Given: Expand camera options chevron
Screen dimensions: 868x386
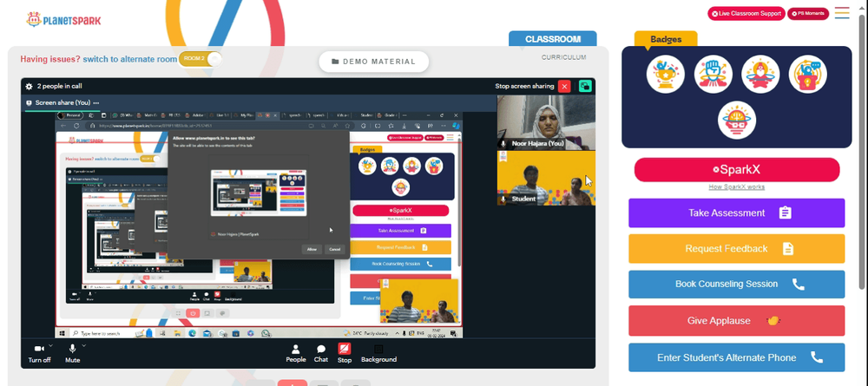Looking at the screenshot, I should pyautogui.click(x=50, y=345).
